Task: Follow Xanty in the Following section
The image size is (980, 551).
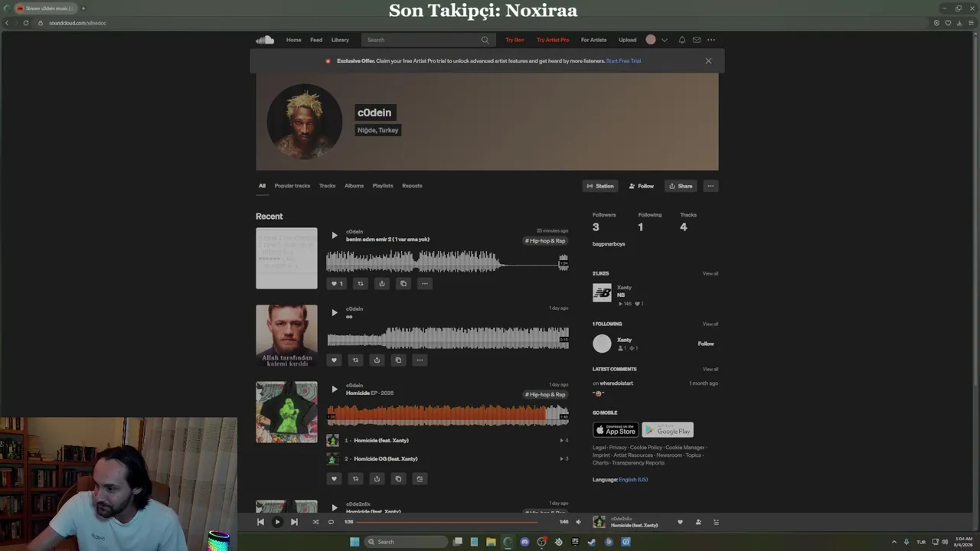Action: [706, 344]
